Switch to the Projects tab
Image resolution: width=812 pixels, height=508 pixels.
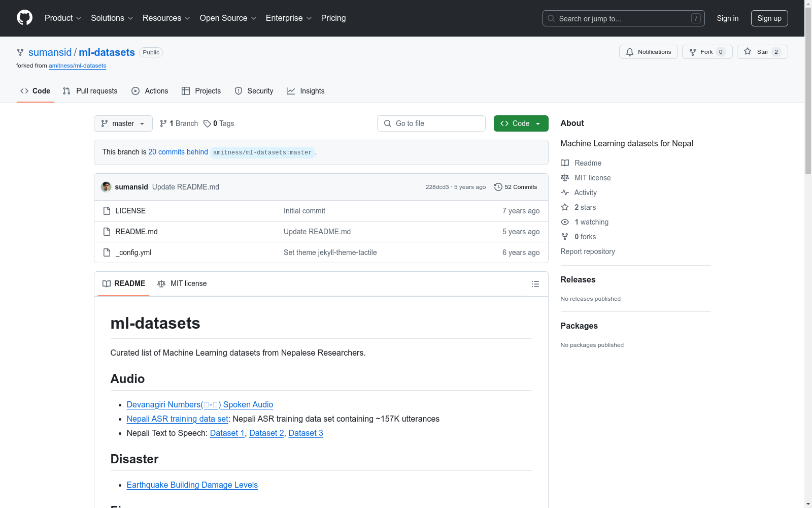201,91
